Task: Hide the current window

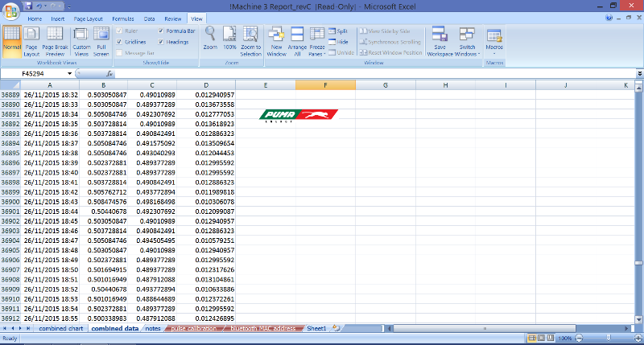Action: 338,42
